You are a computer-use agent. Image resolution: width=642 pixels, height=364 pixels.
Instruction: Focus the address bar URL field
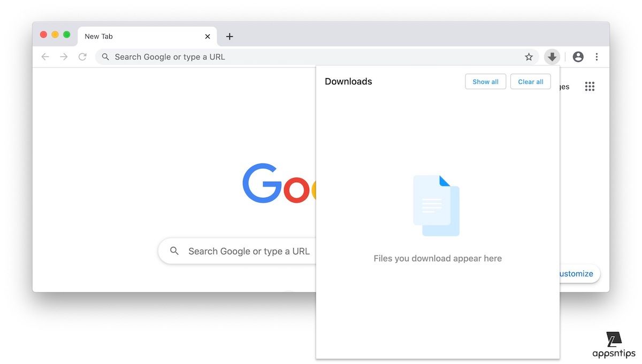point(310,57)
